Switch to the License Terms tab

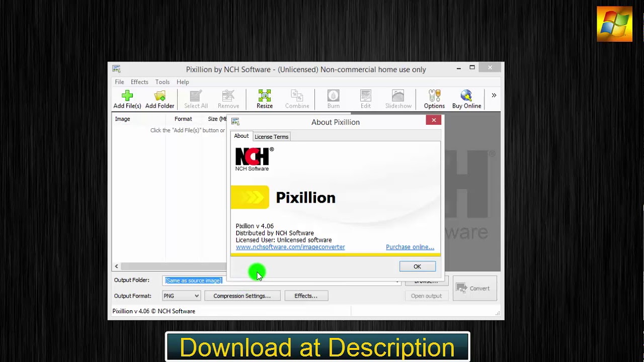pyautogui.click(x=271, y=137)
